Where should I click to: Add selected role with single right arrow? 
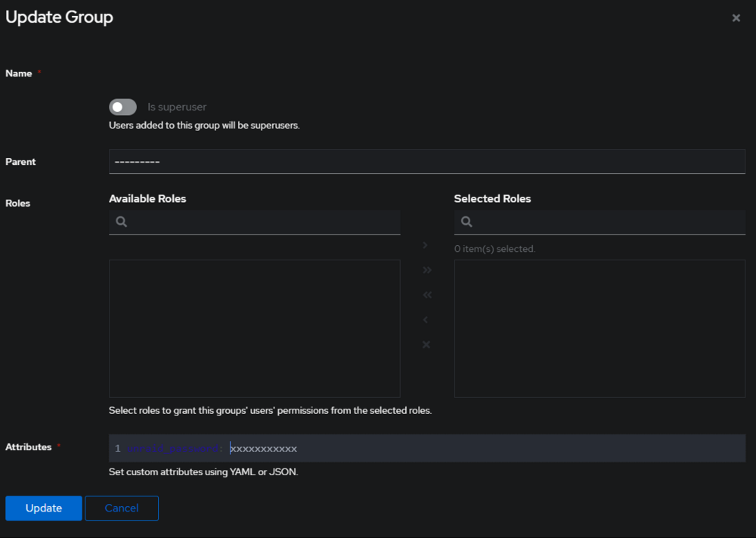(425, 245)
